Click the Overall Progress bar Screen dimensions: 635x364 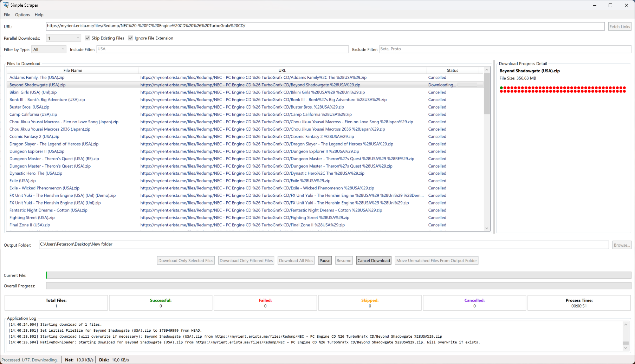pyautogui.click(x=338, y=286)
